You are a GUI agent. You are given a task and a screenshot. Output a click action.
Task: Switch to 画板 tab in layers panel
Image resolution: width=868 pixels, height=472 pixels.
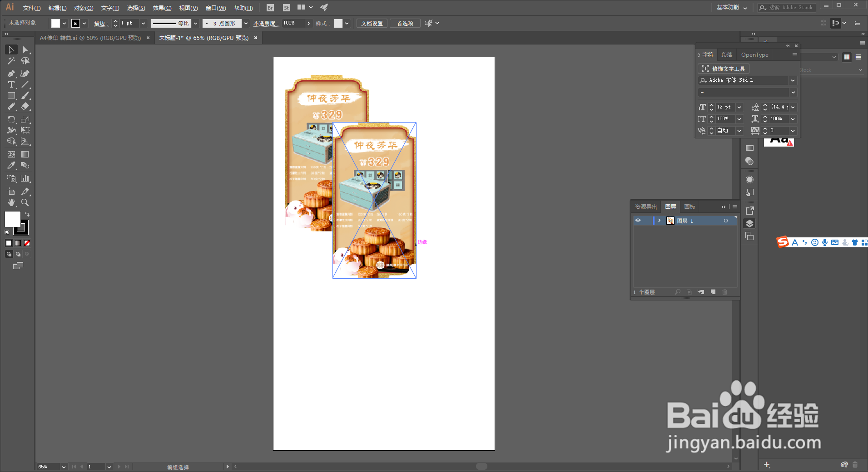tap(689, 207)
